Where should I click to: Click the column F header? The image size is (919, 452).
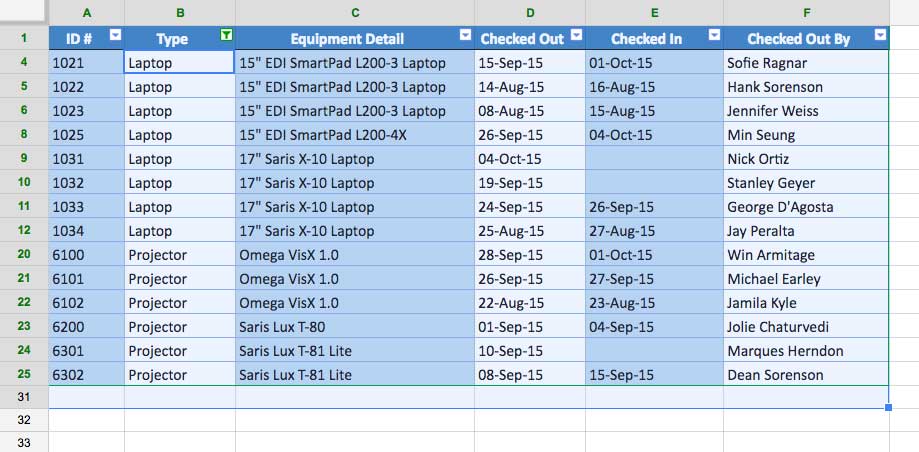click(806, 12)
